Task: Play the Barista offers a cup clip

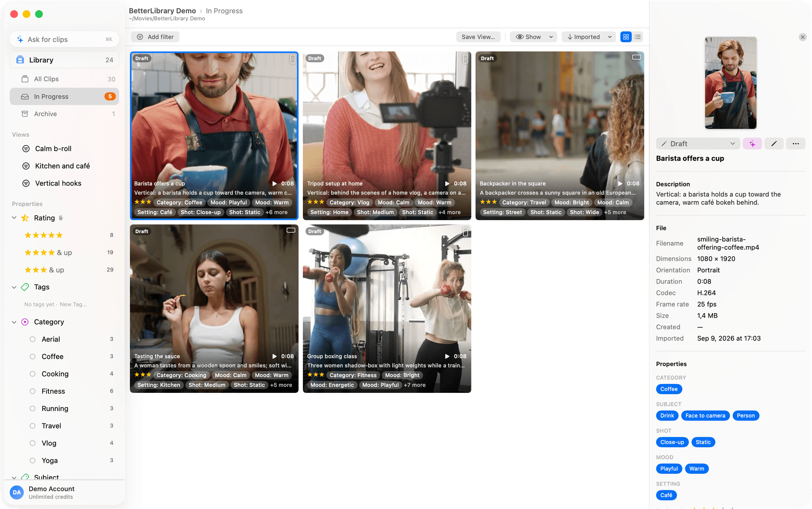Action: tap(274, 184)
